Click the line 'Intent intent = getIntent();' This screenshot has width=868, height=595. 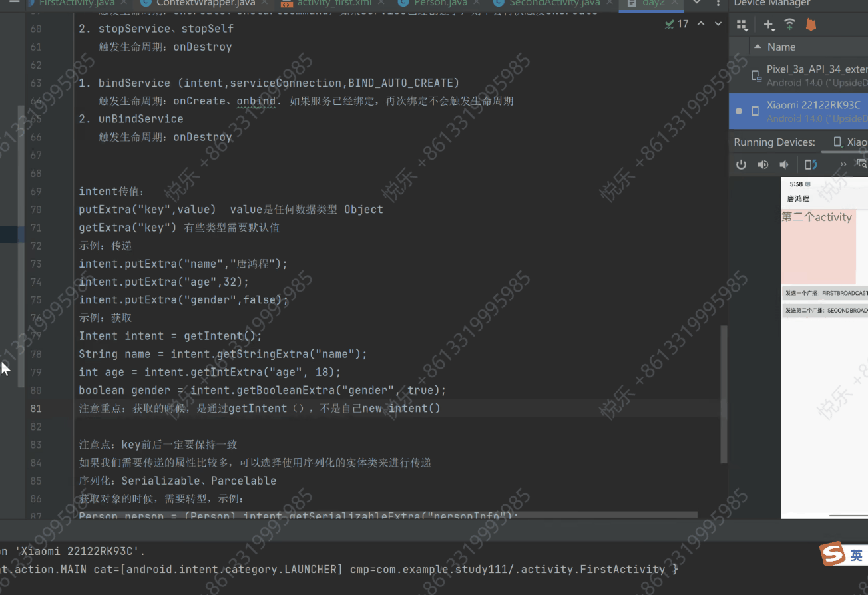(170, 336)
